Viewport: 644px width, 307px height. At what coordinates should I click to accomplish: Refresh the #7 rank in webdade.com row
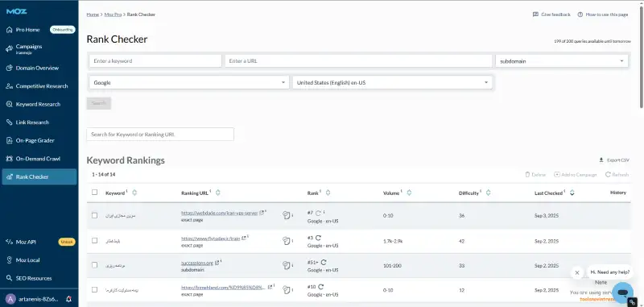[x=318, y=213]
